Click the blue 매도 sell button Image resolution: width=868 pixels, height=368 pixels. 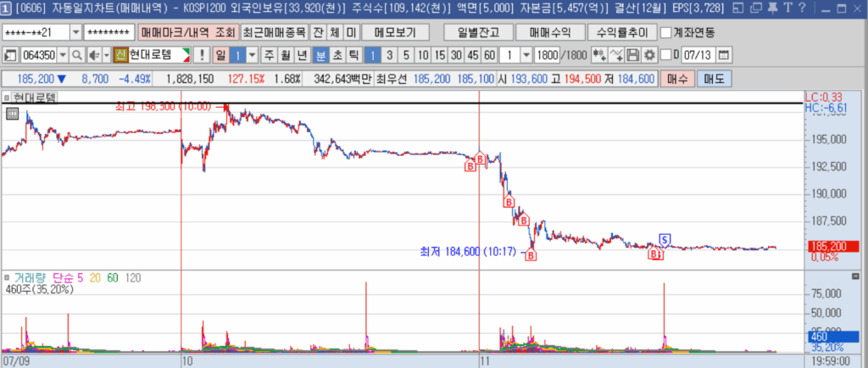click(x=714, y=79)
